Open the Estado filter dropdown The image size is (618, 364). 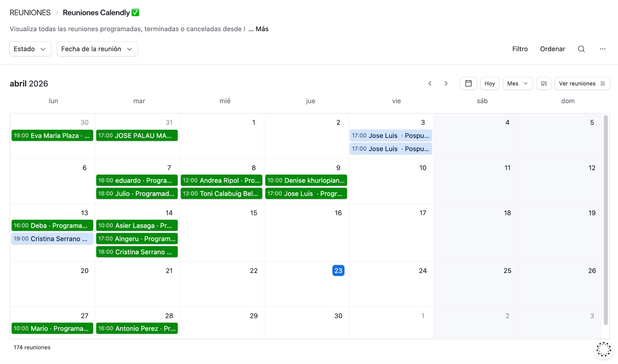[30, 49]
